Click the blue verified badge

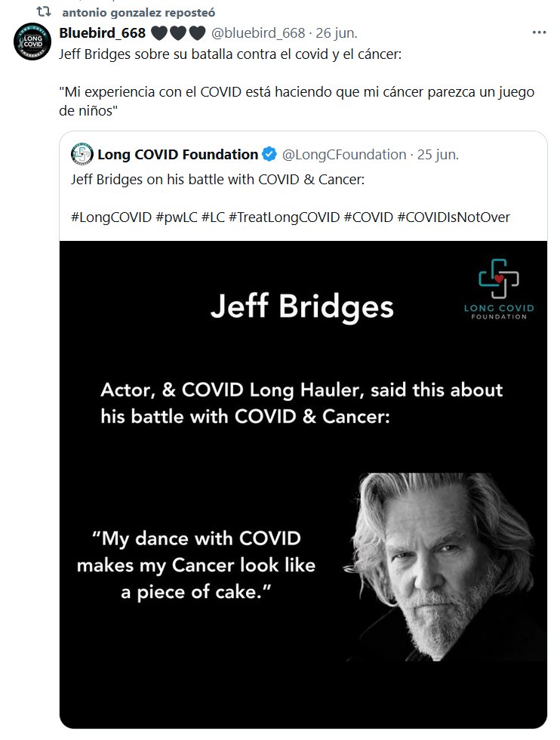click(x=269, y=155)
